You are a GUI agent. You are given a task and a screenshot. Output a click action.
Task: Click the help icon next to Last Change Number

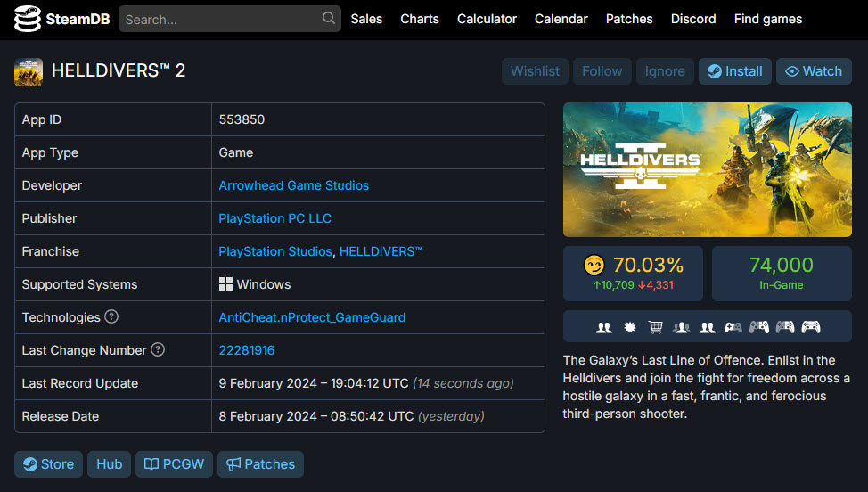[158, 349]
